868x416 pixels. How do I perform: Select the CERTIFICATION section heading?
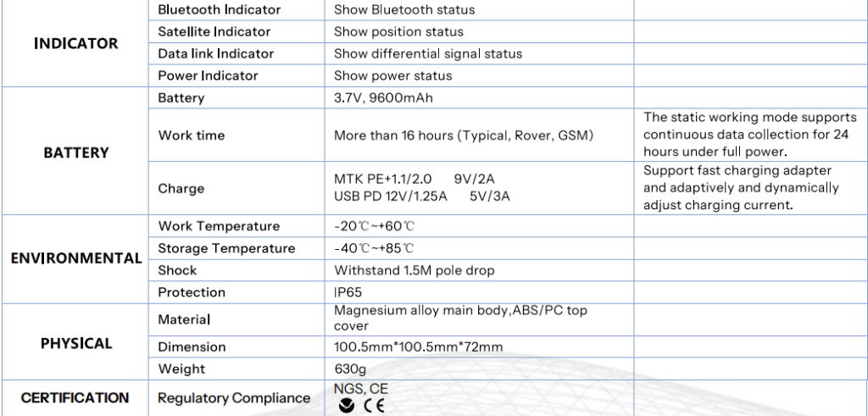75,397
